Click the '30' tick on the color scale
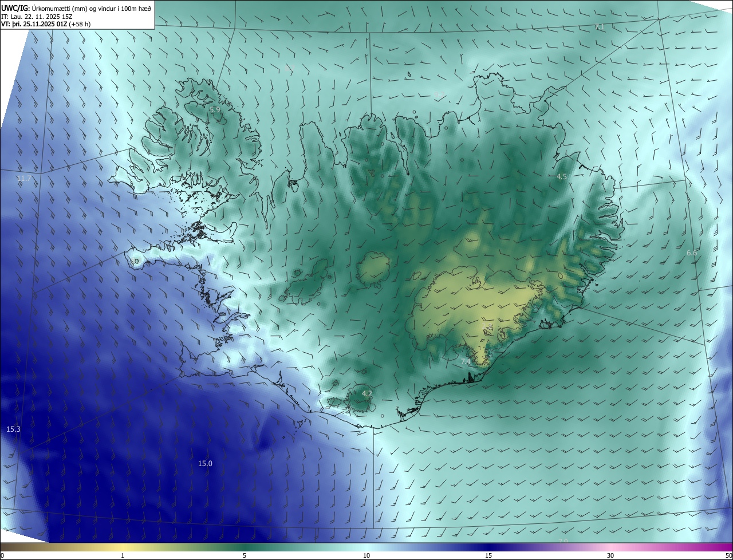The width and height of the screenshot is (733, 560). point(610,555)
